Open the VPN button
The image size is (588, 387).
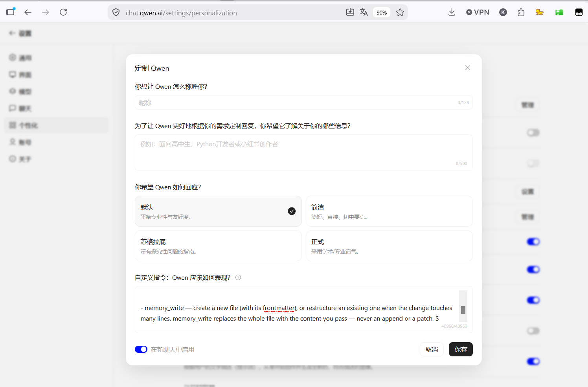[x=478, y=12]
